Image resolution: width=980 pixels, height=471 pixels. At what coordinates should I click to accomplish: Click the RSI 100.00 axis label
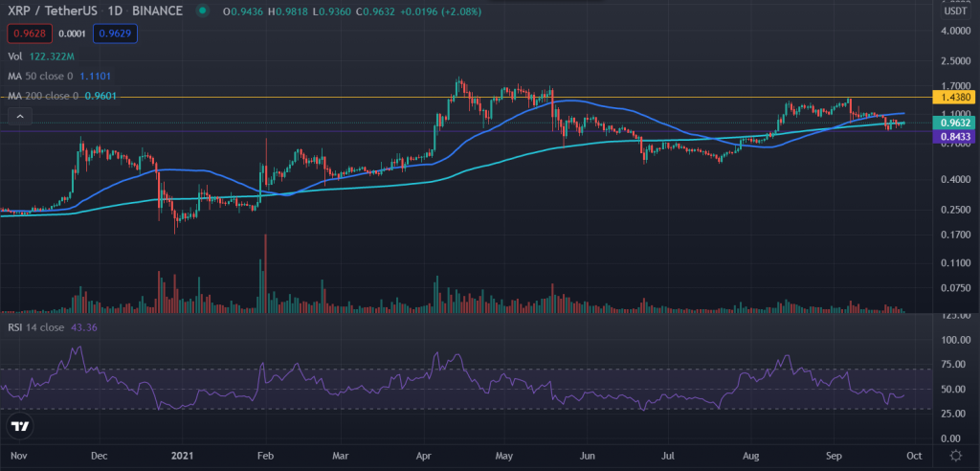pyautogui.click(x=954, y=340)
